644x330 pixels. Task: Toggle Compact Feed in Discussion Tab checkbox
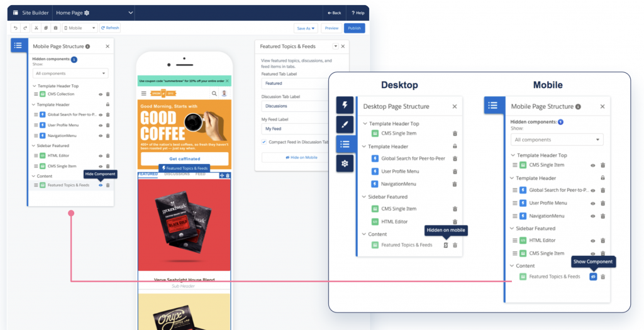pyautogui.click(x=264, y=142)
